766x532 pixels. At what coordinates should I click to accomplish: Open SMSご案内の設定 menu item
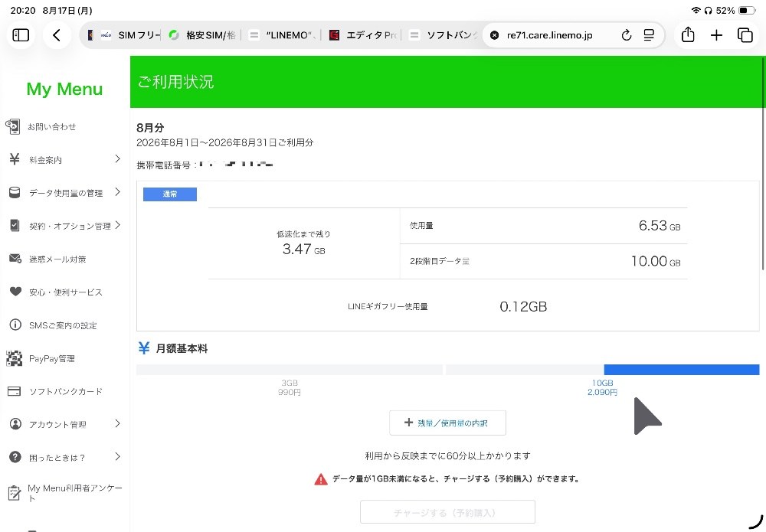pyautogui.click(x=63, y=325)
